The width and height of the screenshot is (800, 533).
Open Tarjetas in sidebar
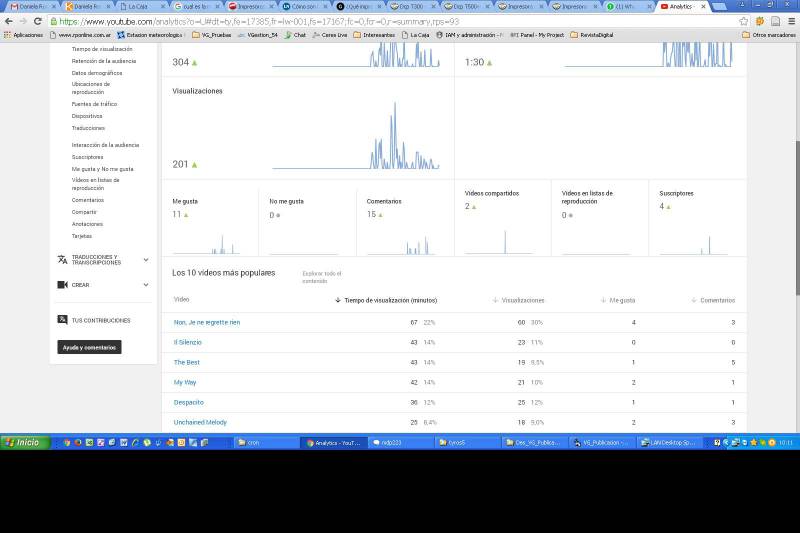point(82,236)
